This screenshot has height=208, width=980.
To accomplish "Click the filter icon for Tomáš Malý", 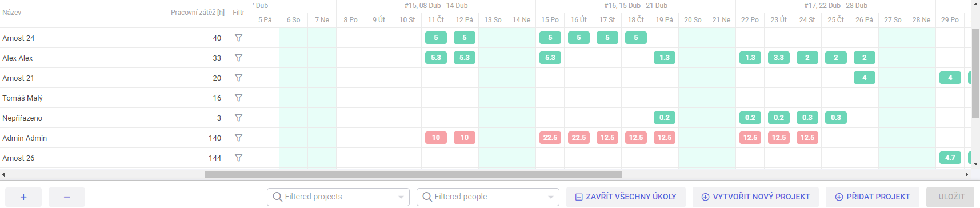I will (x=238, y=98).
